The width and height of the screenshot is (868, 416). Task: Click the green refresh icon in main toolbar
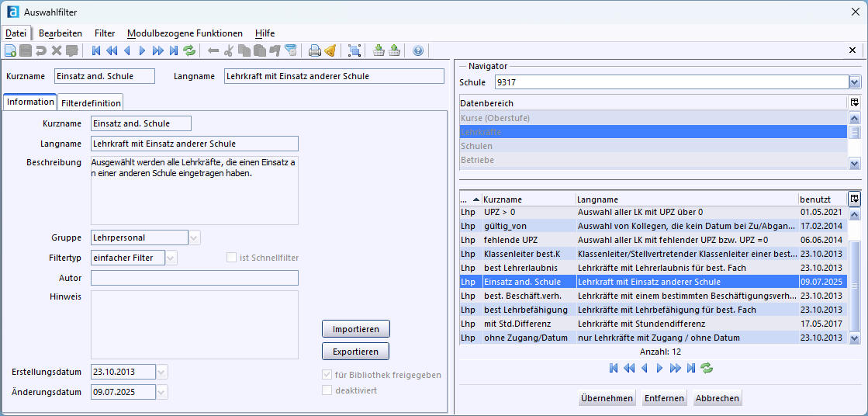pyautogui.click(x=189, y=51)
